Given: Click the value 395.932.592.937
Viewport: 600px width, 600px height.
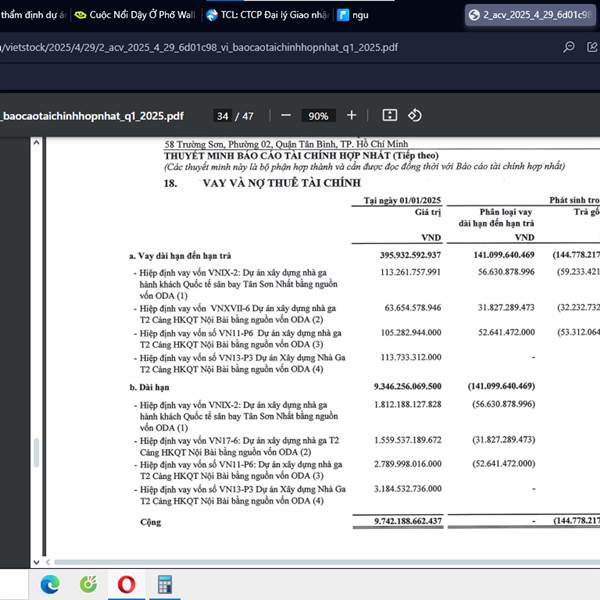Looking at the screenshot, I should pyautogui.click(x=410, y=255).
